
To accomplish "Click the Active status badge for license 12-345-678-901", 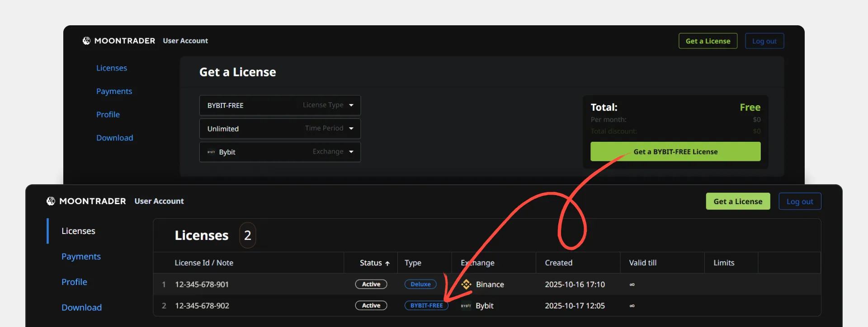I will click(371, 285).
